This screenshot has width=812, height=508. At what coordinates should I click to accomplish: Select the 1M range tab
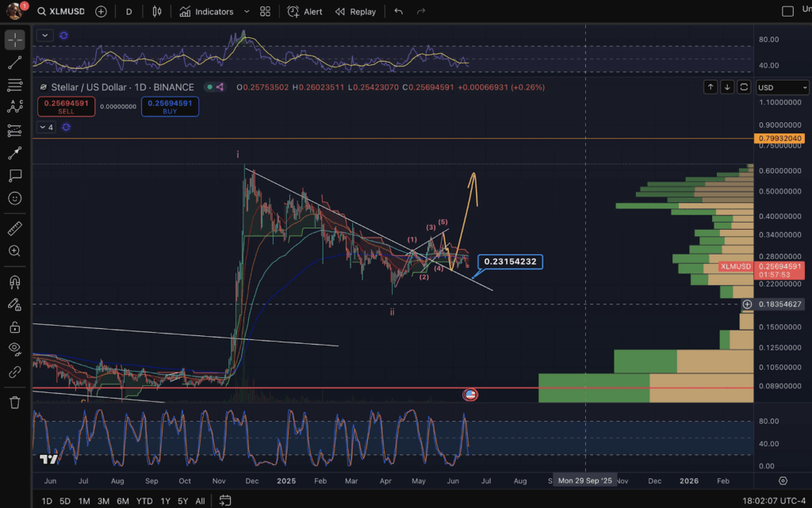(84, 501)
